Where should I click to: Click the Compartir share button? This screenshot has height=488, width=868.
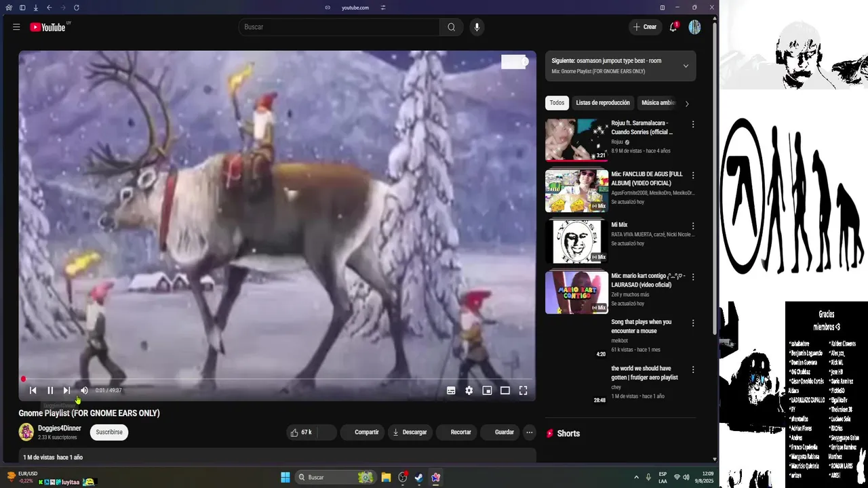pyautogui.click(x=361, y=432)
